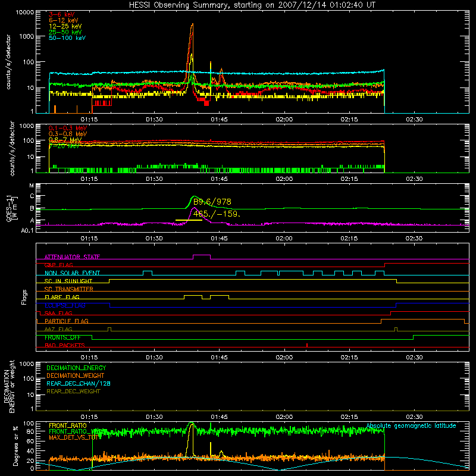Image resolution: width=476 pixels, height=476 pixels.
Task: Click the HESSI Observing Summary title text
Action: pyautogui.click(x=252, y=5)
